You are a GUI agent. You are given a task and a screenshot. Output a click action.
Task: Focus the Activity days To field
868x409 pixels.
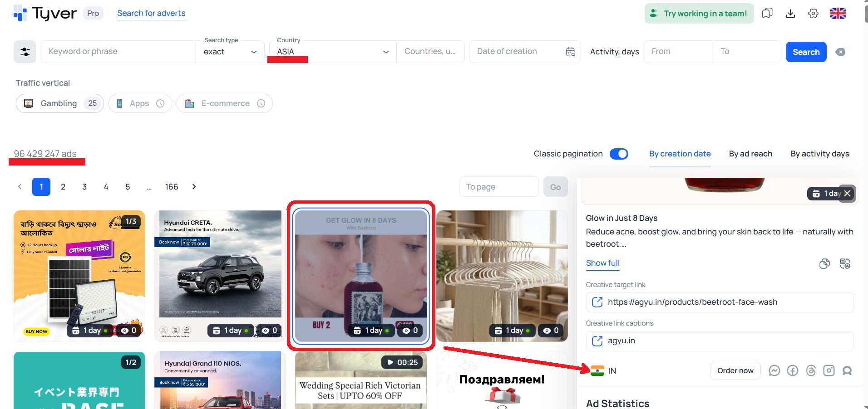tap(747, 52)
